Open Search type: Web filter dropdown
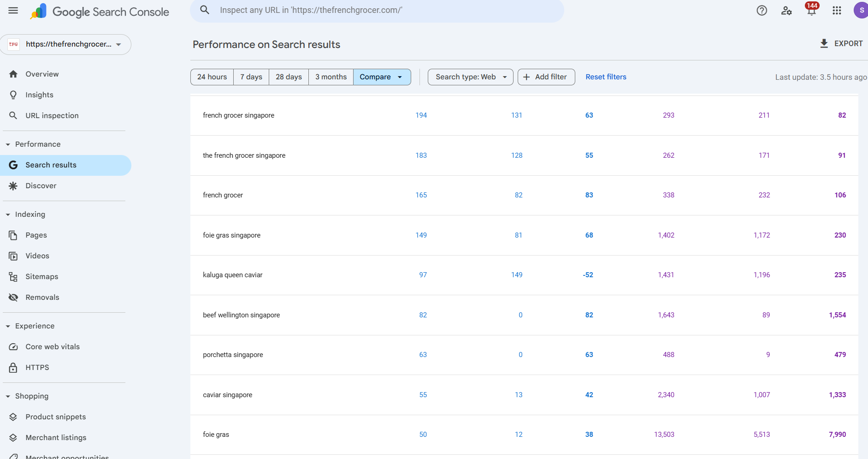This screenshot has height=459, width=868. (x=470, y=77)
